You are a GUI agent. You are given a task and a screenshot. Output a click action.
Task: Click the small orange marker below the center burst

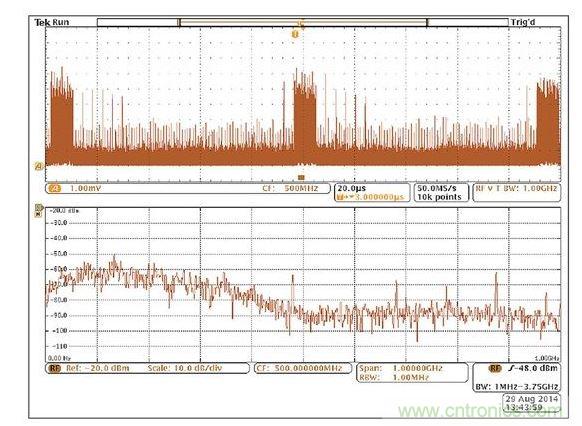(301, 178)
